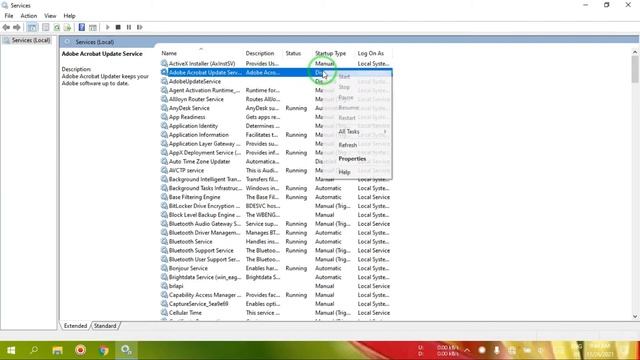
Task: Switch to the Standard tab
Action: 105,326
